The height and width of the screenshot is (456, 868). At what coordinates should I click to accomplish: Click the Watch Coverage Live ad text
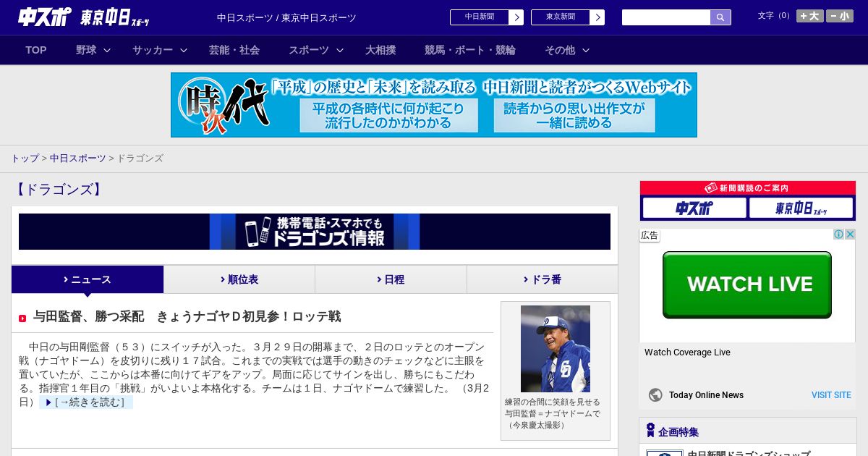point(687,352)
